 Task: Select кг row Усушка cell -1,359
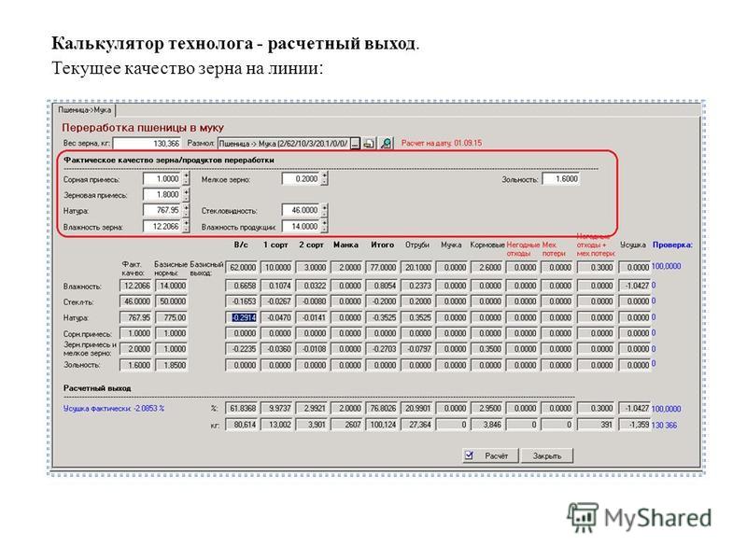coord(635,425)
